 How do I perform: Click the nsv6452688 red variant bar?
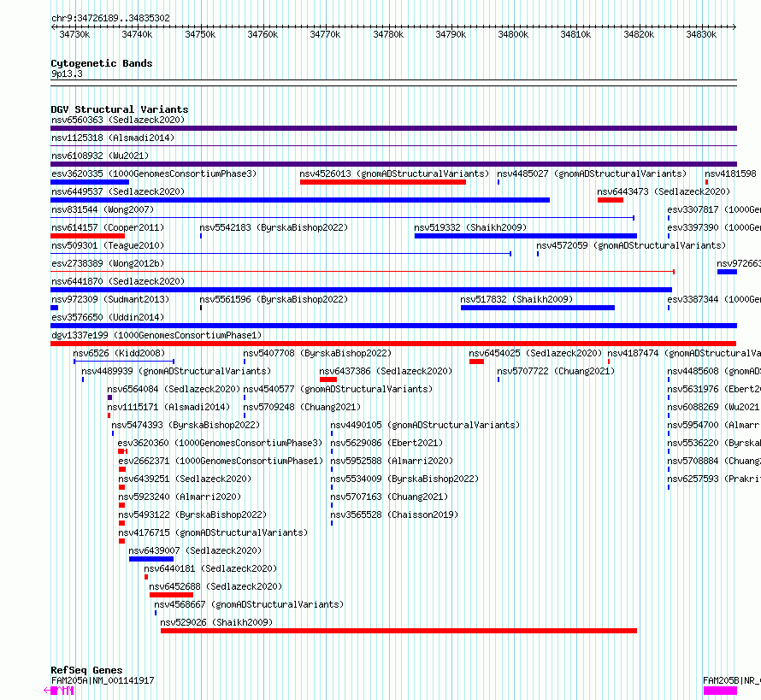click(x=171, y=595)
